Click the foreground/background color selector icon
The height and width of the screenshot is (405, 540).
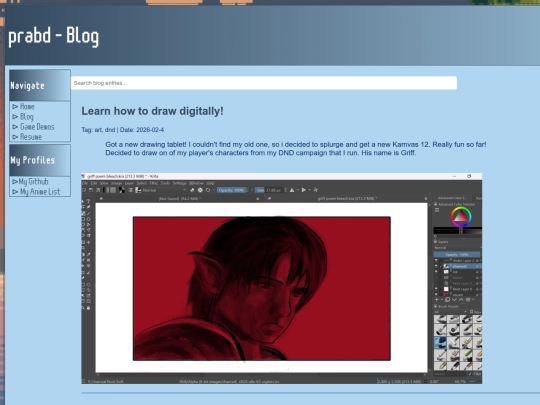(122, 190)
